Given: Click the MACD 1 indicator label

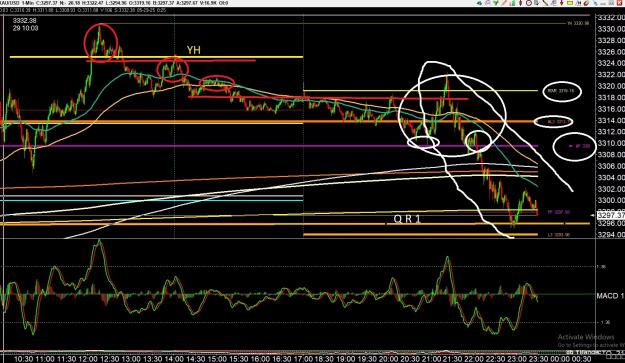Looking at the screenshot, I should [610, 296].
